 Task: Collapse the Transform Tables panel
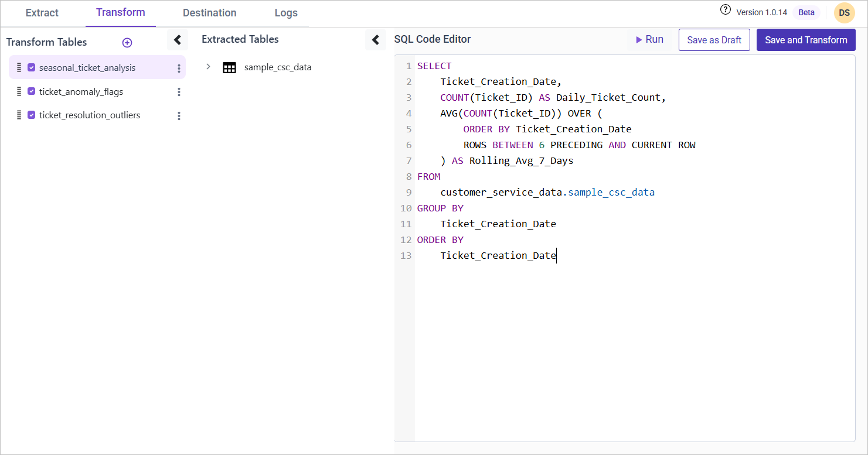coord(178,40)
